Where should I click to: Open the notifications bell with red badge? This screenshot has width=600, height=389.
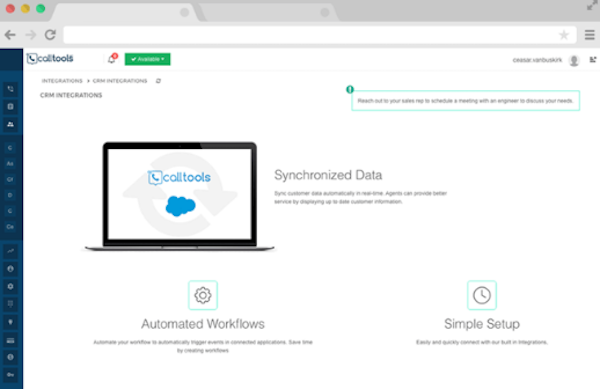pyautogui.click(x=112, y=59)
